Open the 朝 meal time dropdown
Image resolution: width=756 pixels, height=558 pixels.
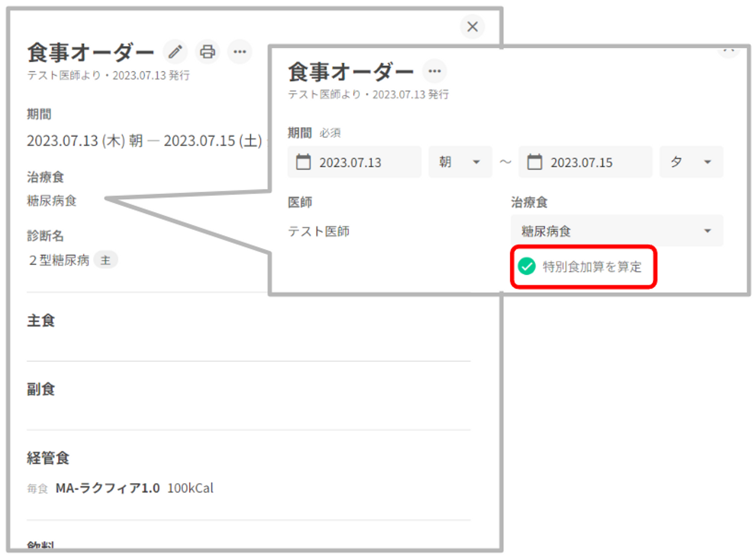[x=460, y=162]
